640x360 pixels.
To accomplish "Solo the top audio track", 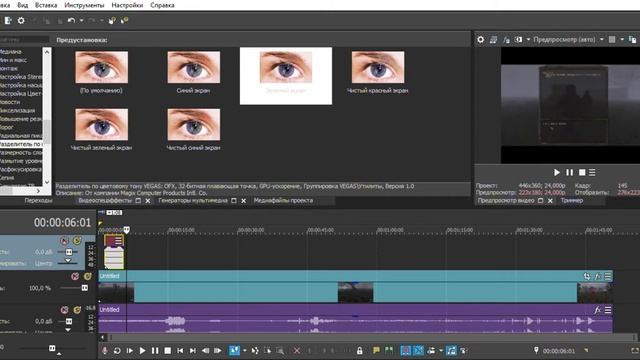I will tap(77, 241).
